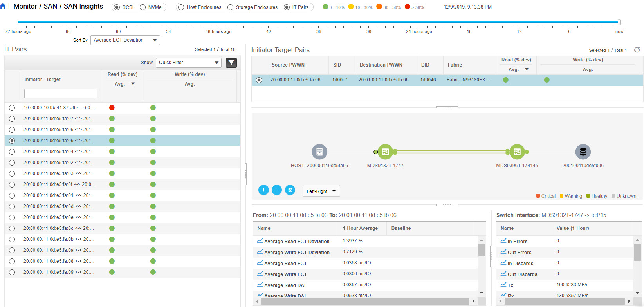
Task: Sort Initiator Target Pairs Read Avg. arrow
Action: [x=527, y=69]
